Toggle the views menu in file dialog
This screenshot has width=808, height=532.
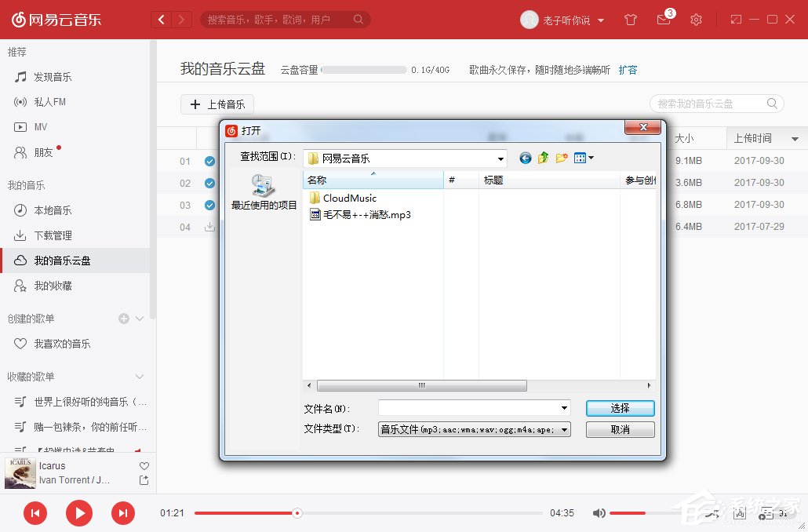[x=584, y=158]
